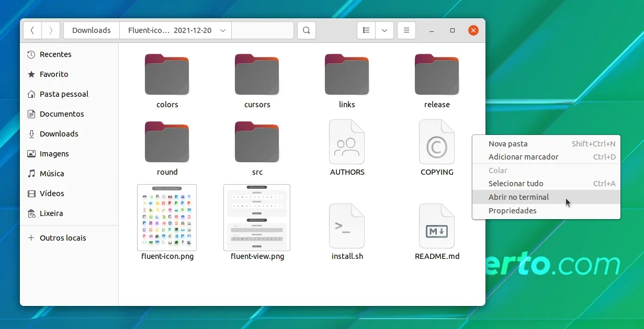Select the src folder icon
644x329 pixels.
click(x=257, y=142)
